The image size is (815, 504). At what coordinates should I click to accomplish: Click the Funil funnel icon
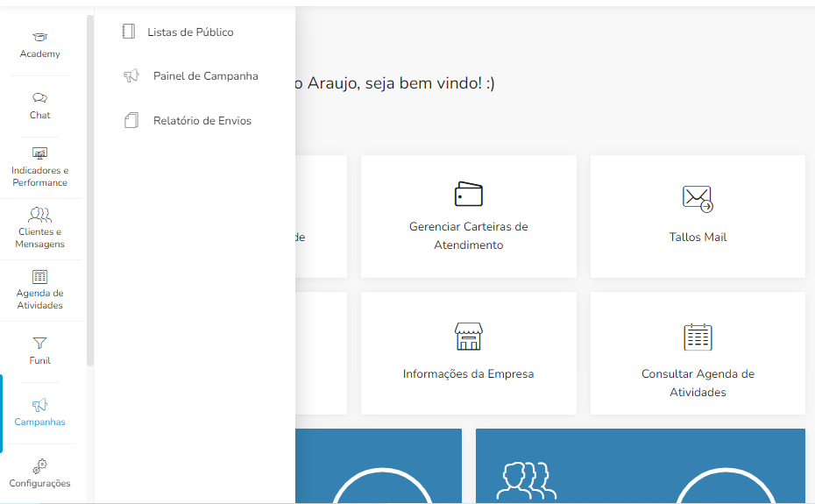tap(40, 343)
